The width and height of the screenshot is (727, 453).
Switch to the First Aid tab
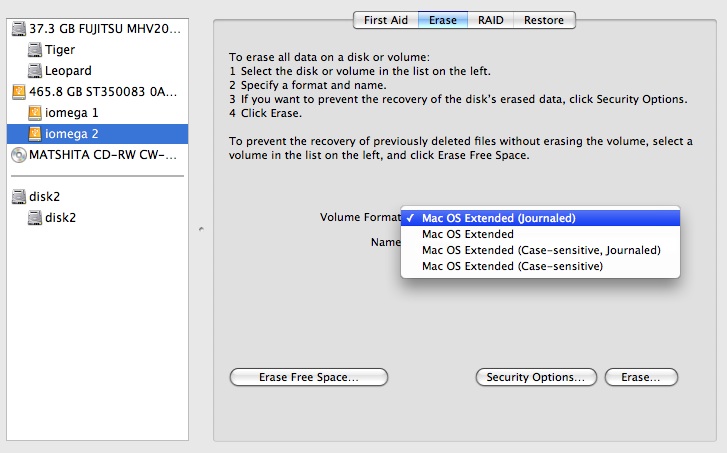coord(386,20)
